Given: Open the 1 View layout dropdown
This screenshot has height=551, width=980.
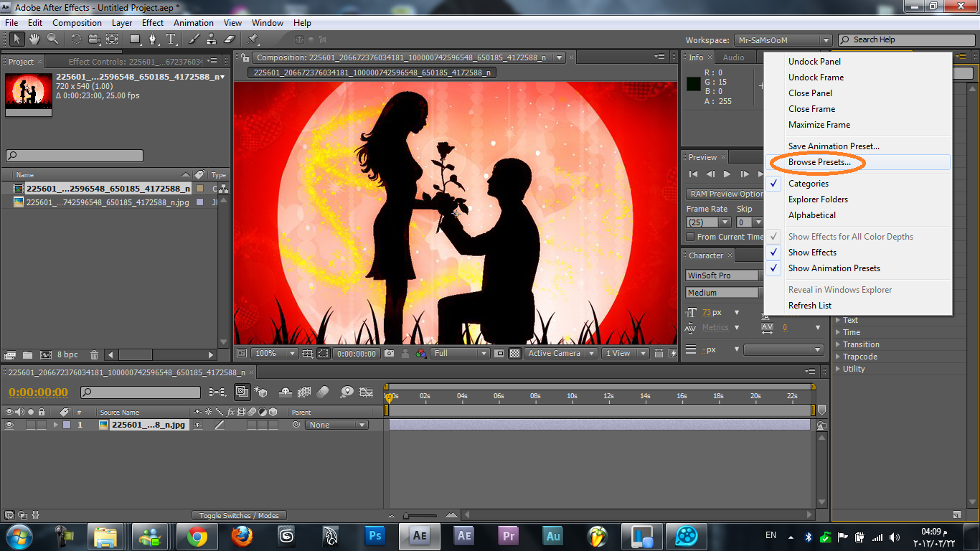Looking at the screenshot, I should pyautogui.click(x=625, y=353).
